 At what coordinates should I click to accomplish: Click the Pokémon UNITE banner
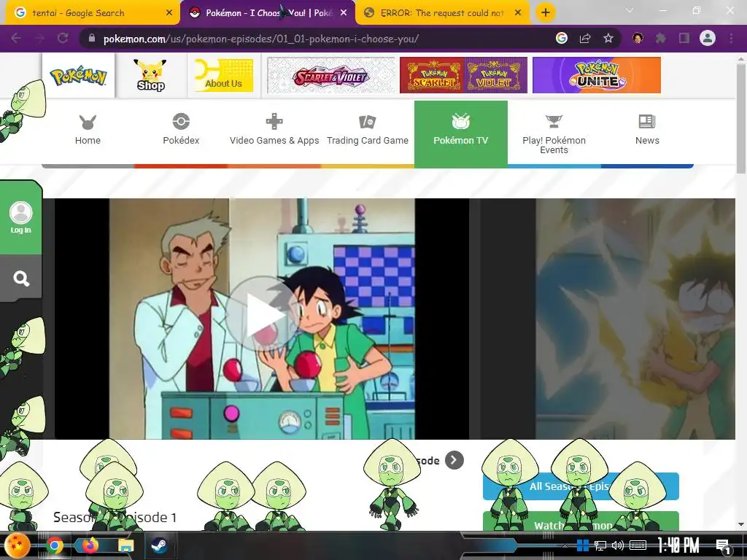click(x=597, y=75)
